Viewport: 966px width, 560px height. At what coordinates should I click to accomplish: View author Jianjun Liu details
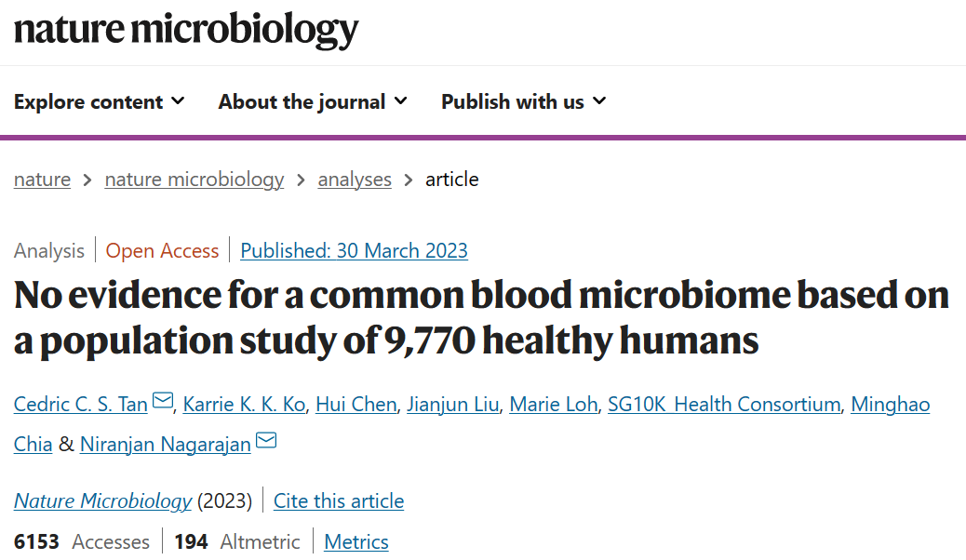tap(454, 404)
